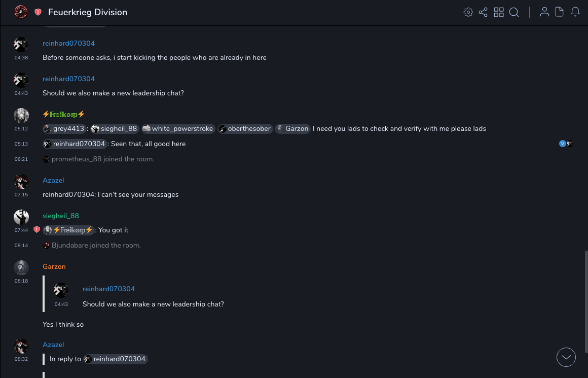Click the room avatar in the header
Screen dimensions: 588x378
[21, 12]
